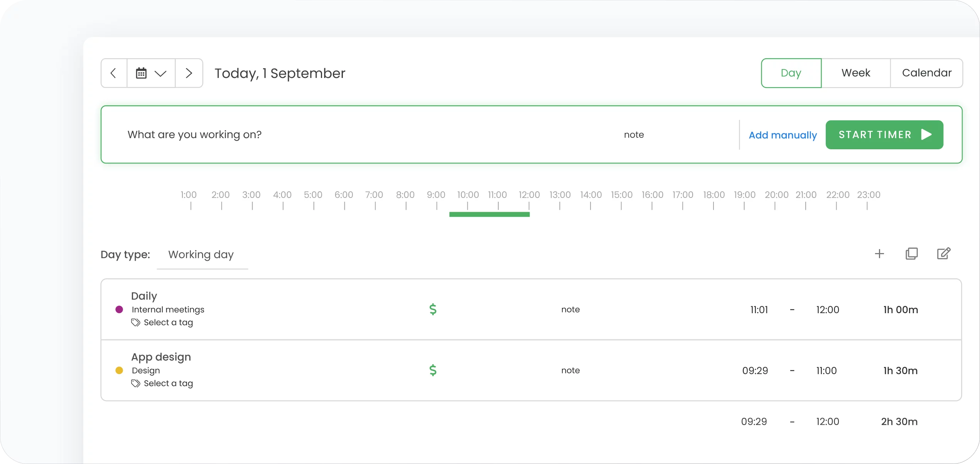Image resolution: width=980 pixels, height=464 pixels.
Task: Click the green bar on the timeline
Action: (x=489, y=214)
